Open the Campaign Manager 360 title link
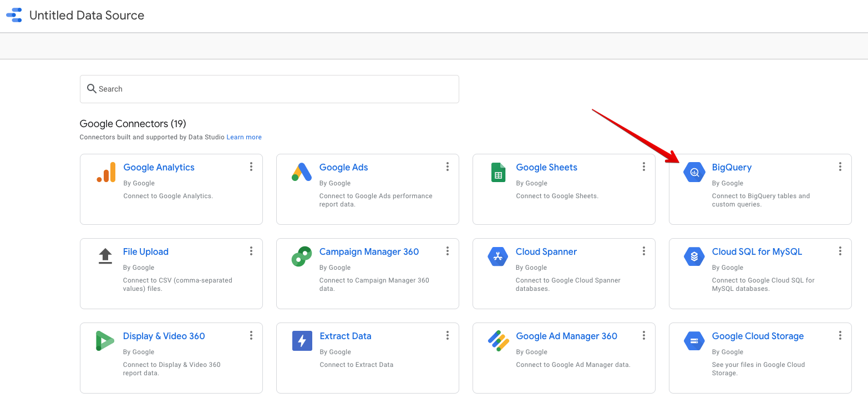 (x=369, y=252)
